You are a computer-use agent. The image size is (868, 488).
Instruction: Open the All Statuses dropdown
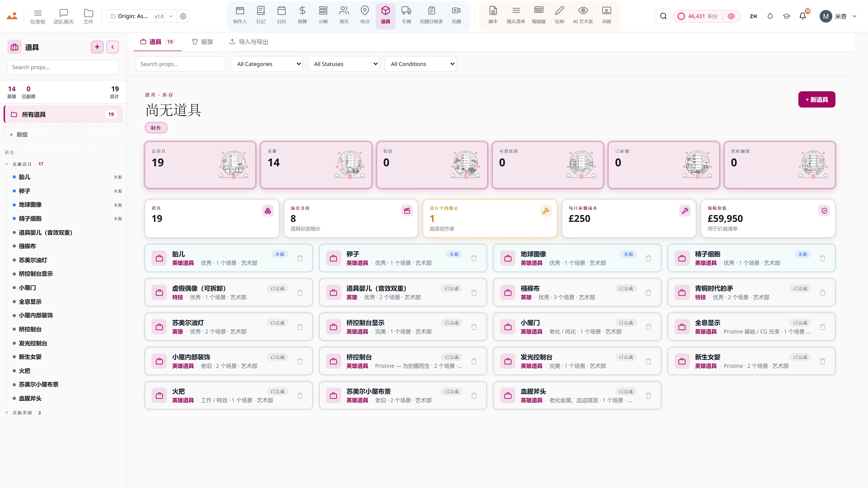tap(343, 64)
